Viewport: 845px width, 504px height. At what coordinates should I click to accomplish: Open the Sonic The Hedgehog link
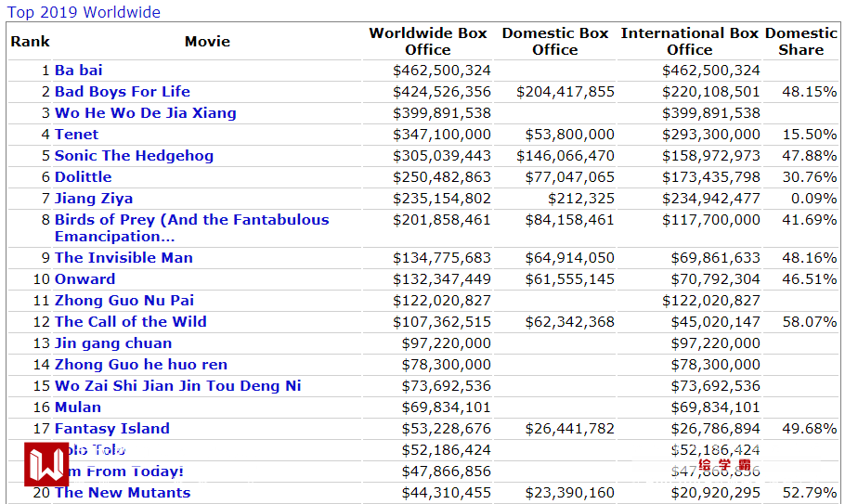[x=134, y=156]
